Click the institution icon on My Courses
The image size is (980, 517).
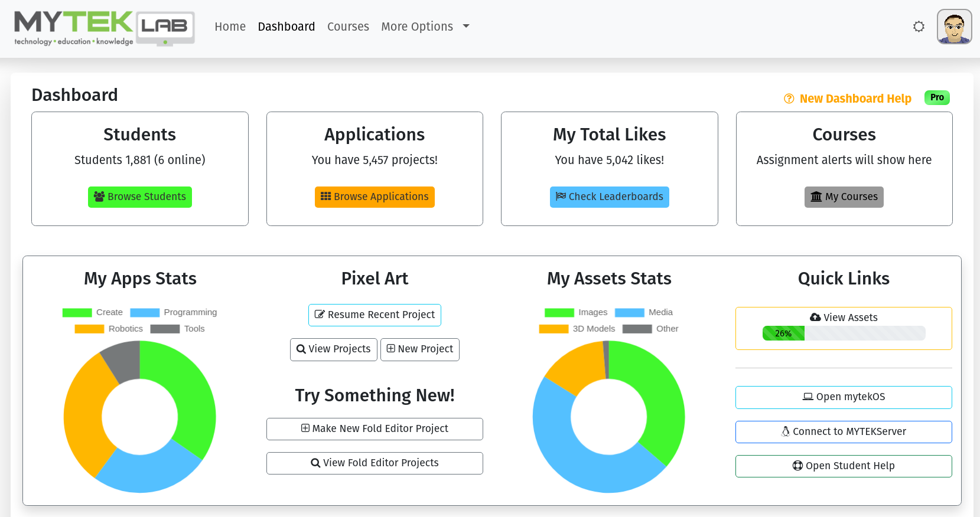click(x=816, y=197)
